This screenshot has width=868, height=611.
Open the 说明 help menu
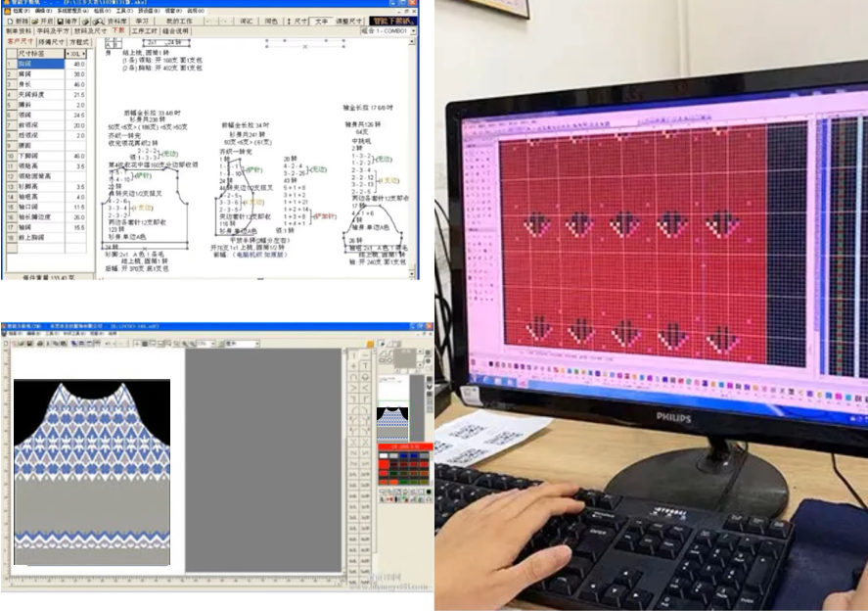point(196,11)
